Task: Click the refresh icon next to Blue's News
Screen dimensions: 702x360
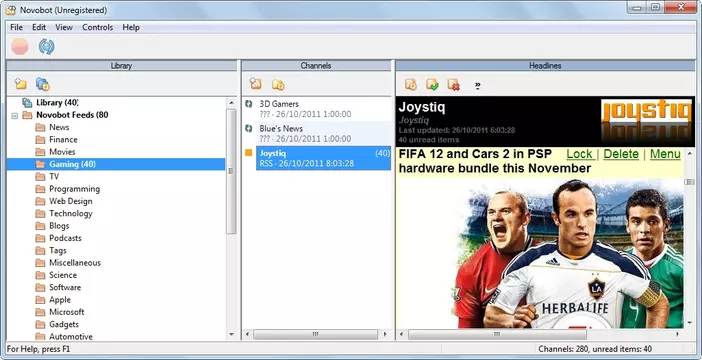Action: (249, 129)
